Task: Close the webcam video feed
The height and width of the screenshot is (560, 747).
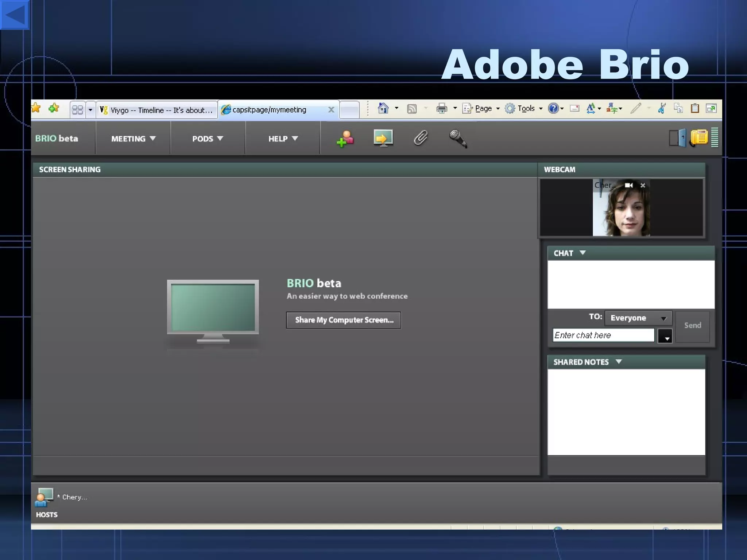Action: tap(643, 185)
